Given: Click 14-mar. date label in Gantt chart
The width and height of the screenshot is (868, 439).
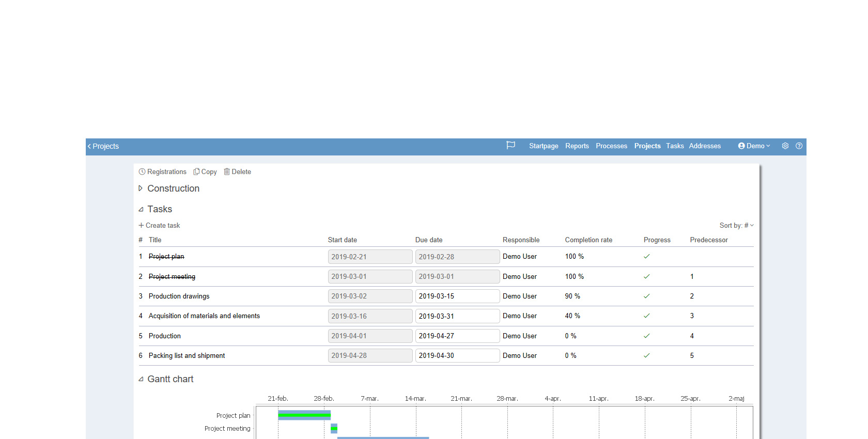Looking at the screenshot, I should [415, 399].
